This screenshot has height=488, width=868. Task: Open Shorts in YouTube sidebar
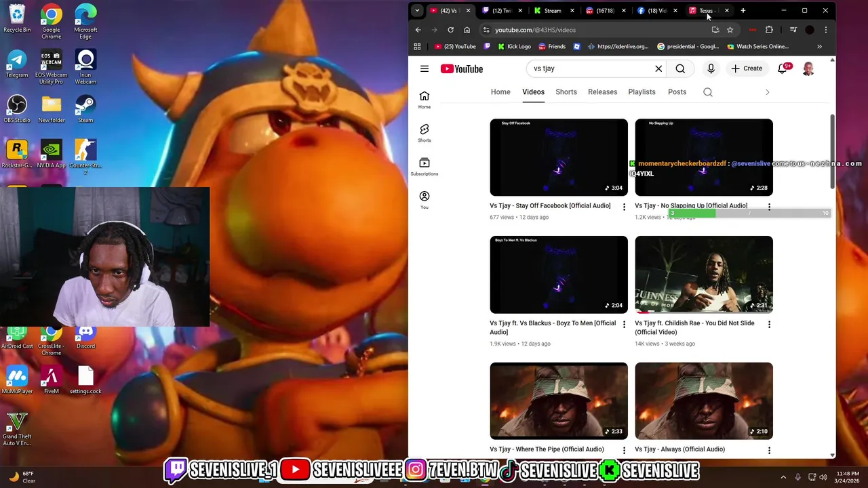pos(425,133)
